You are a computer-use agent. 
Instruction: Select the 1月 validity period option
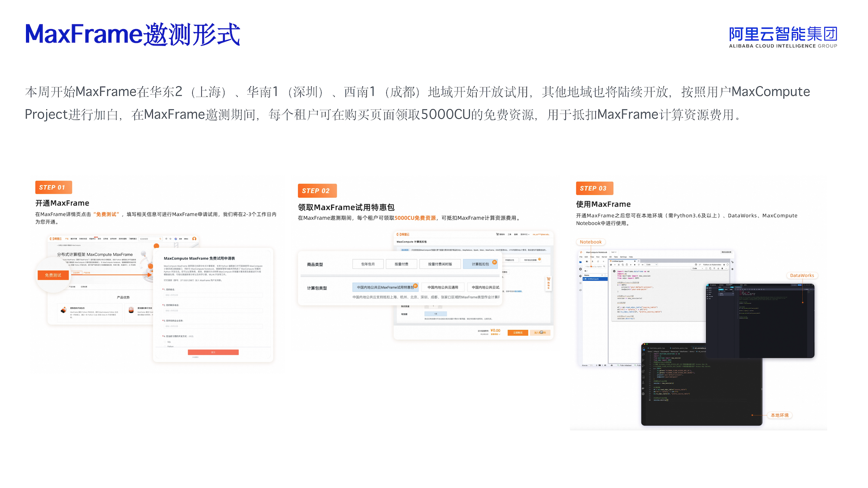436,314
